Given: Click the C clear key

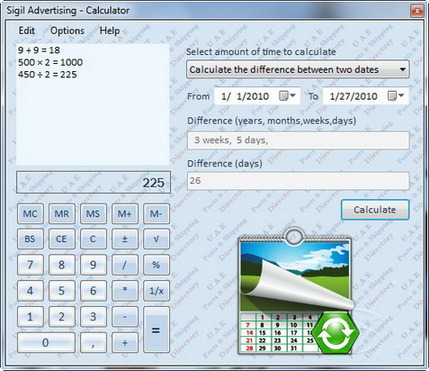Looking at the screenshot, I should click(x=93, y=239).
